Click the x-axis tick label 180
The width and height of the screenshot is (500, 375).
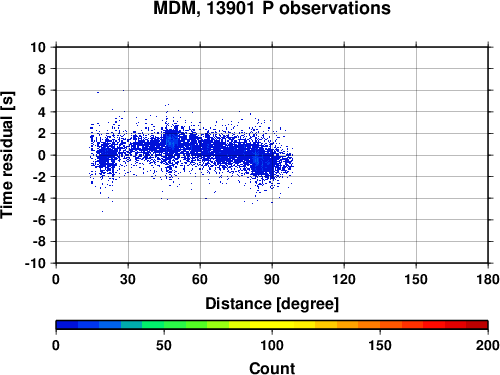click(x=488, y=279)
